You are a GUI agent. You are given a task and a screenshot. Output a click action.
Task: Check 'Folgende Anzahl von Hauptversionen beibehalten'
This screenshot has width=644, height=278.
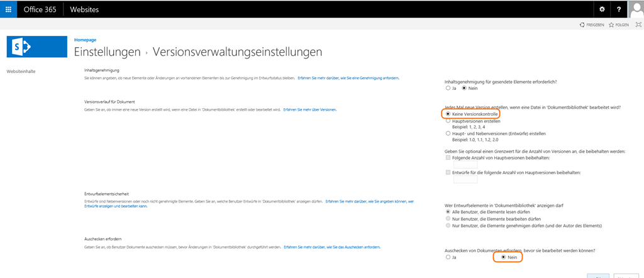click(448, 158)
